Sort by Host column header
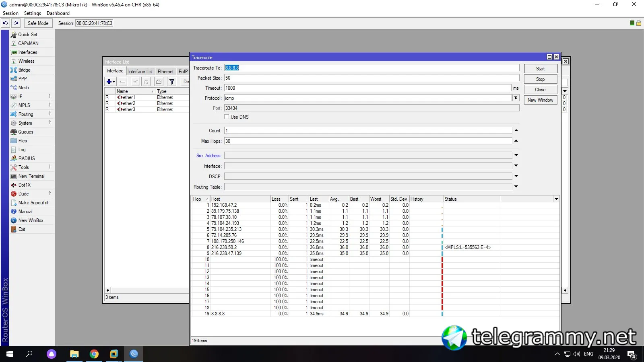644x362 pixels. pyautogui.click(x=240, y=199)
